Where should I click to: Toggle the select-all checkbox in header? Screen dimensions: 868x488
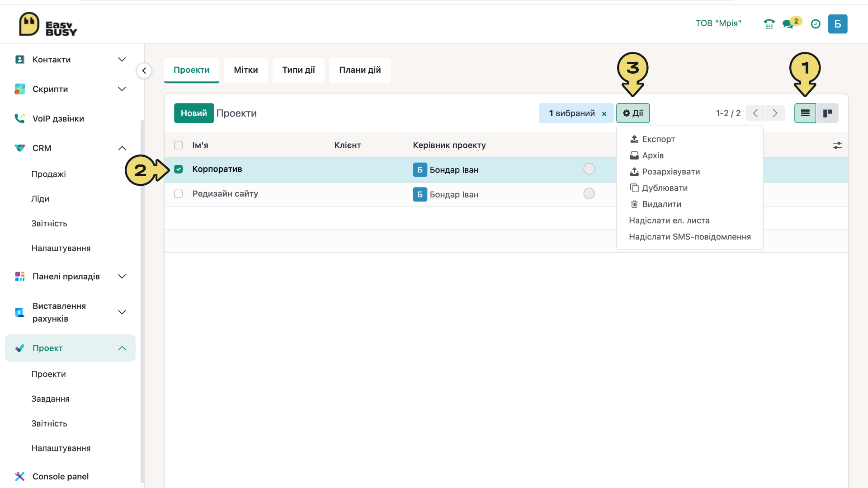coord(179,145)
